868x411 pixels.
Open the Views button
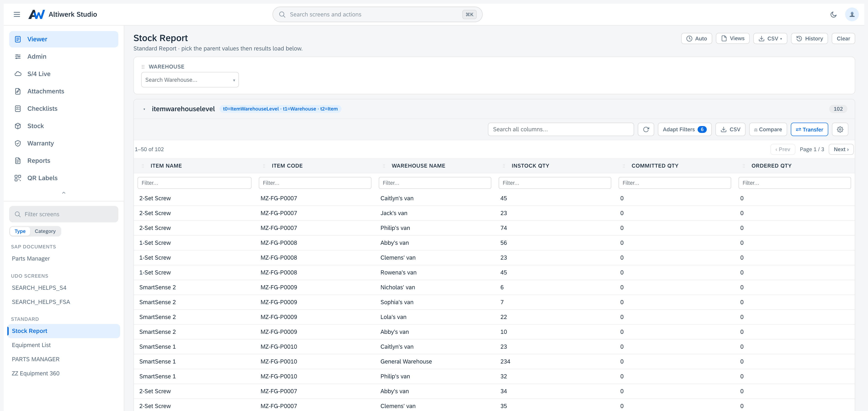click(733, 38)
